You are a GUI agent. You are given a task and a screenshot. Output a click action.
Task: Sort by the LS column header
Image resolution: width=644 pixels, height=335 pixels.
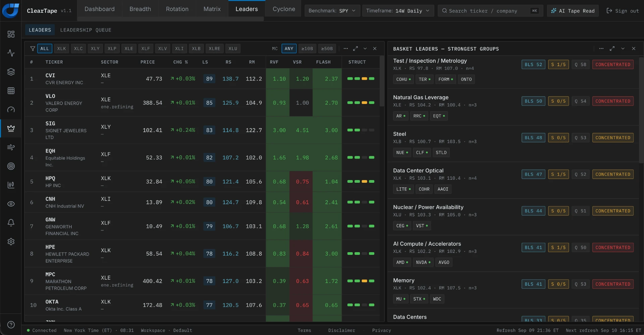pyautogui.click(x=205, y=62)
